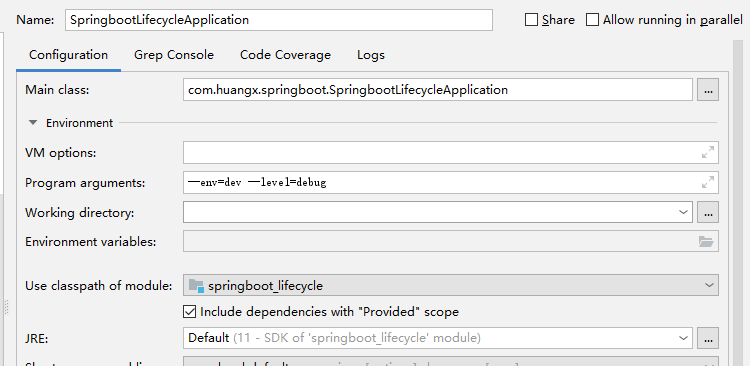Click the "Program arguments:" label
This screenshot has width=750, height=366.
(x=85, y=183)
